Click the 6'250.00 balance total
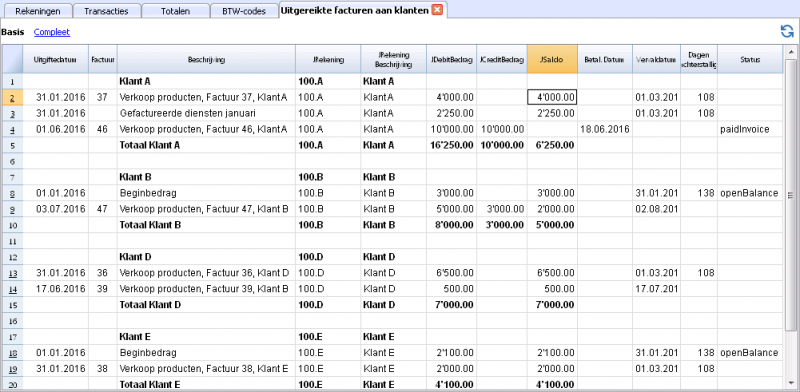The image size is (800, 392). [554, 145]
